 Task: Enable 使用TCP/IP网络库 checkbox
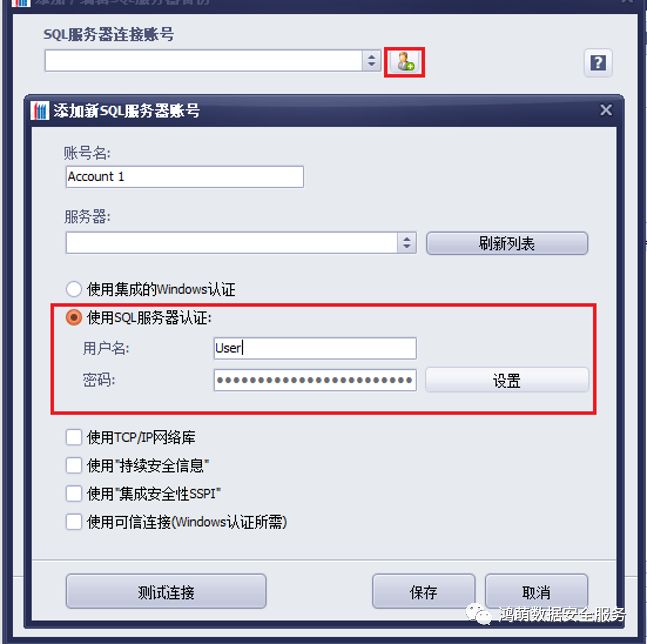(x=74, y=437)
